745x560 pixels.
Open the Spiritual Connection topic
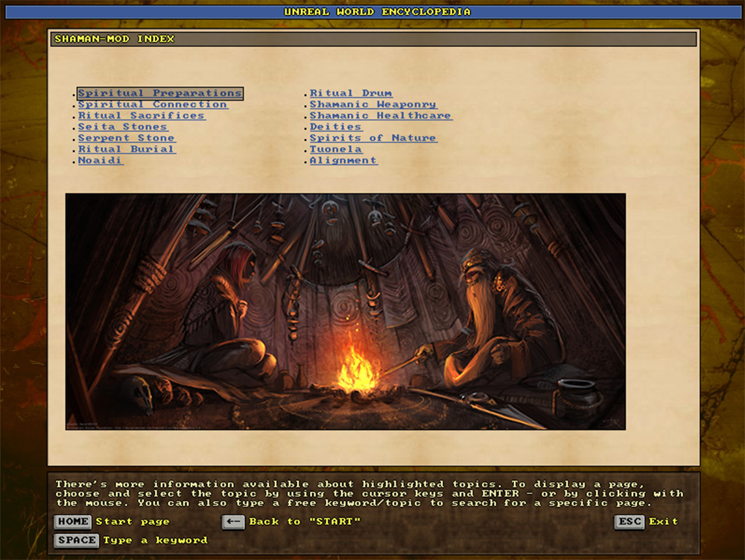pos(153,104)
